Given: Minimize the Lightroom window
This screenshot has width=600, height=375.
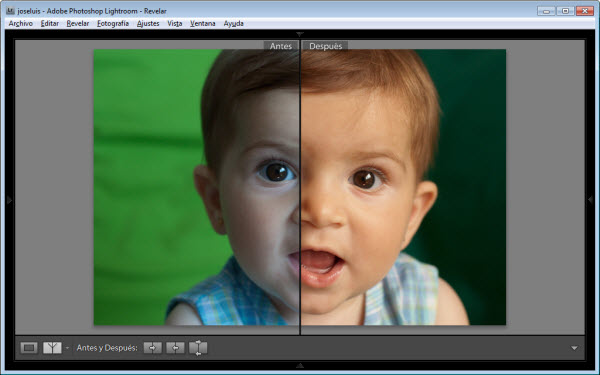Looking at the screenshot, I should click(546, 11).
